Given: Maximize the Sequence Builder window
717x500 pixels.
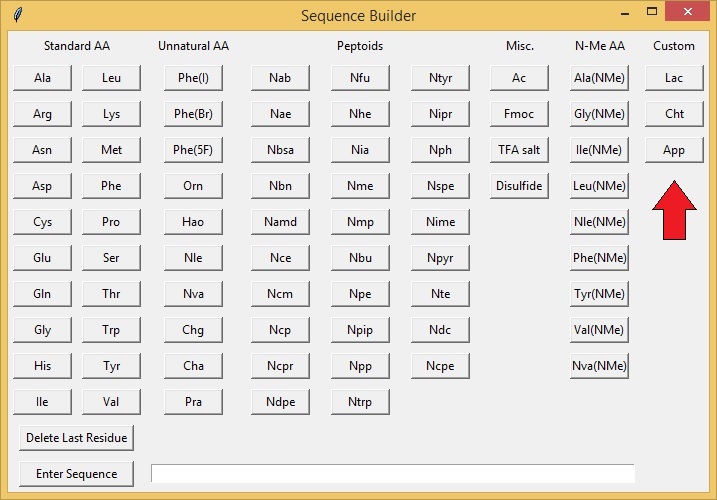Looking at the screenshot, I should [652, 12].
